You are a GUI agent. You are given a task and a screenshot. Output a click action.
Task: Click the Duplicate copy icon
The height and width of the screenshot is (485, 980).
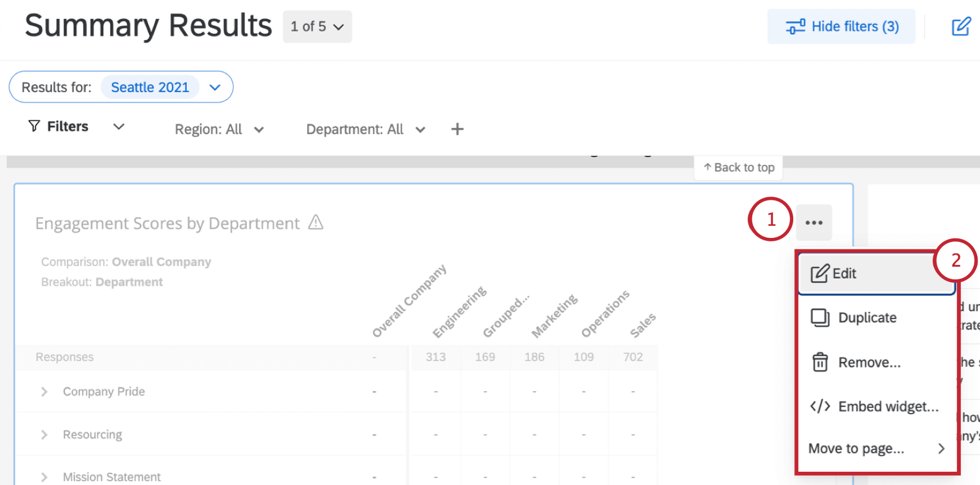(x=820, y=317)
